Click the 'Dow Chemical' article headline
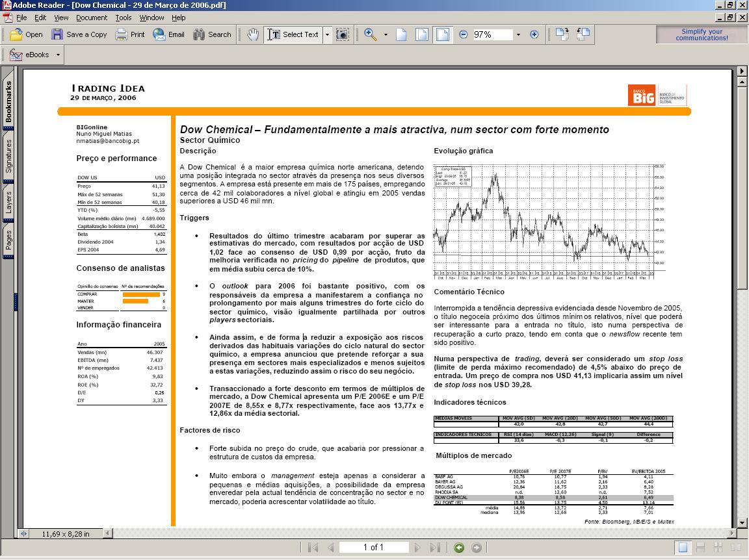This screenshot has height=560, width=749. (x=395, y=129)
